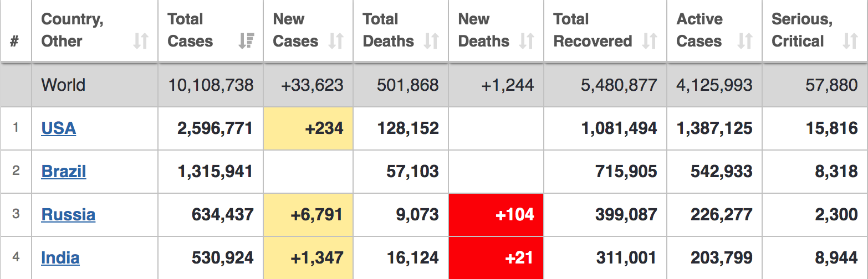The height and width of the screenshot is (279, 868).
Task: Open the USA country link
Action: 58,128
